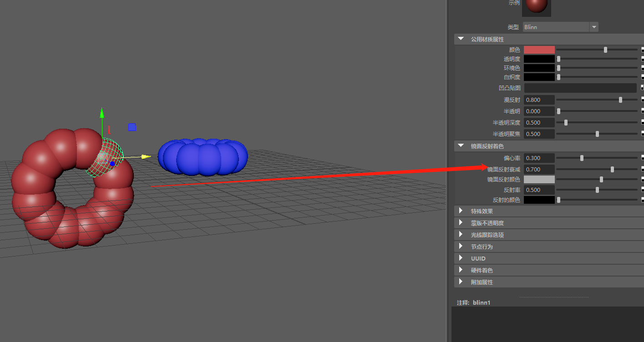Click the 镜面反射衰减 attribute label
Screen dimensions: 644x342
pos(503,170)
